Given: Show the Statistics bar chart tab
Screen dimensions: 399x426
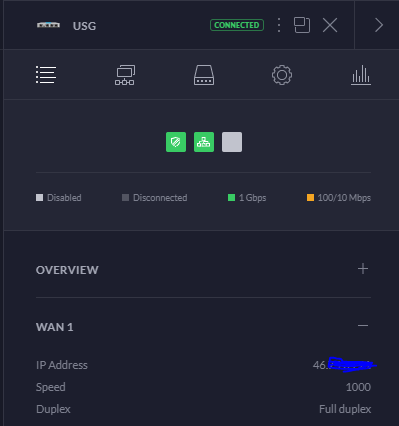Looking at the screenshot, I should pyautogui.click(x=361, y=75).
